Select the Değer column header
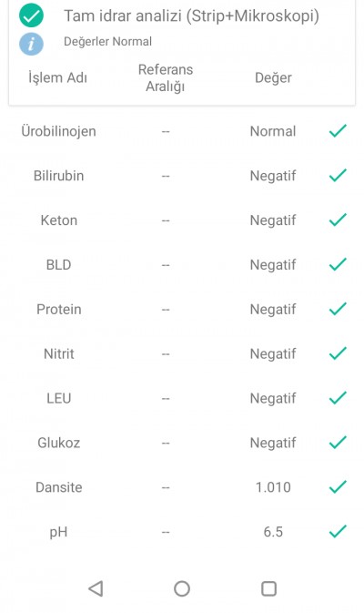364x613 pixels. pyautogui.click(x=273, y=77)
